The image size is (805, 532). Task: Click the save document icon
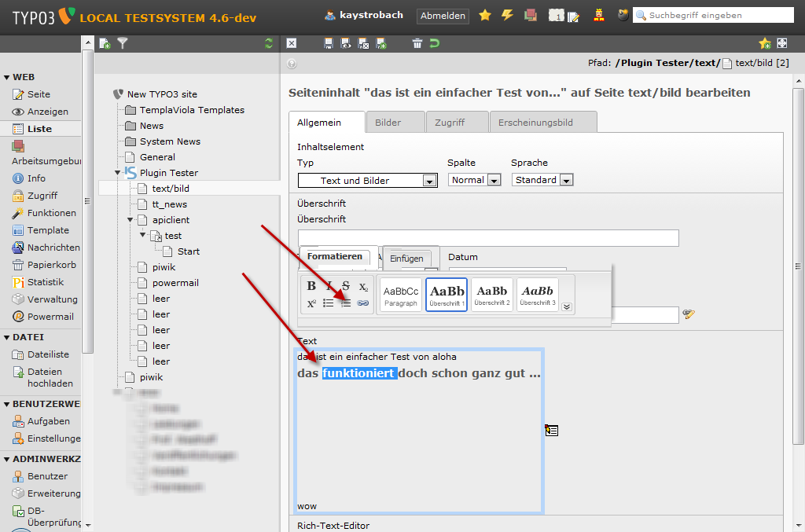[328, 44]
